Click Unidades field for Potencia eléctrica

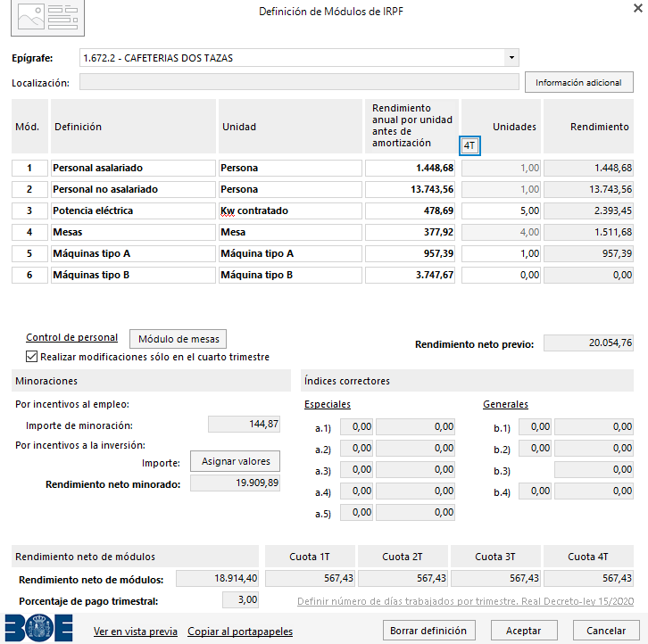point(501,211)
